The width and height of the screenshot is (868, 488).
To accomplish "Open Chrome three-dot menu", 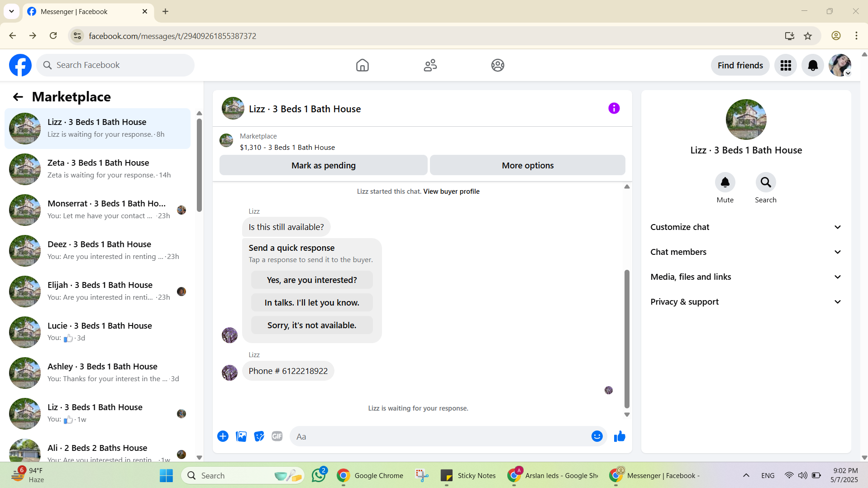I will click(x=856, y=36).
